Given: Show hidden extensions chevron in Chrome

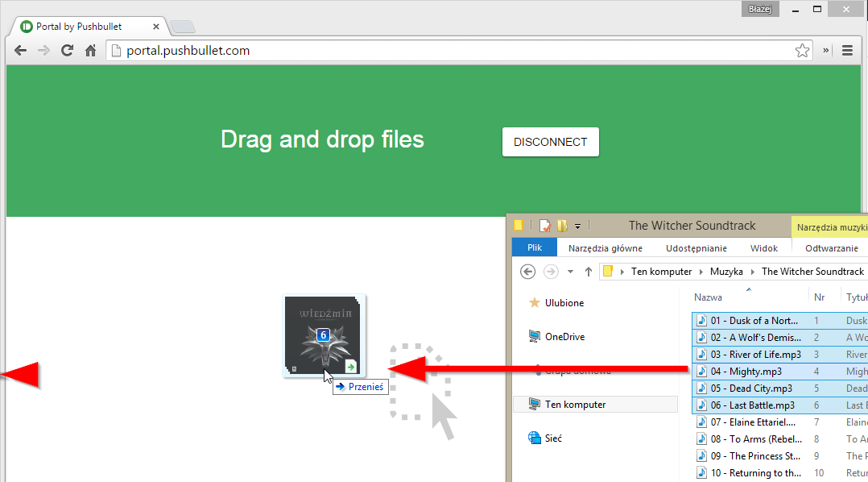Looking at the screenshot, I should click(826, 51).
